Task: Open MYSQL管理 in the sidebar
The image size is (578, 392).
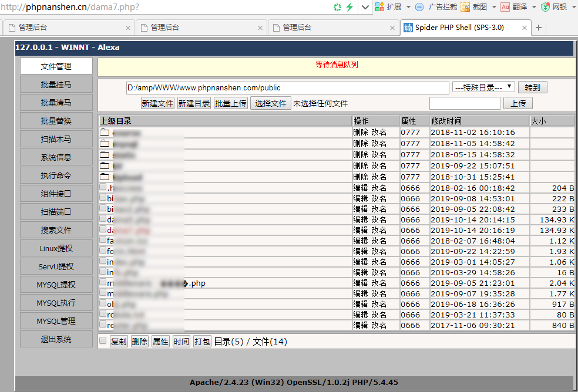Action: [56, 321]
